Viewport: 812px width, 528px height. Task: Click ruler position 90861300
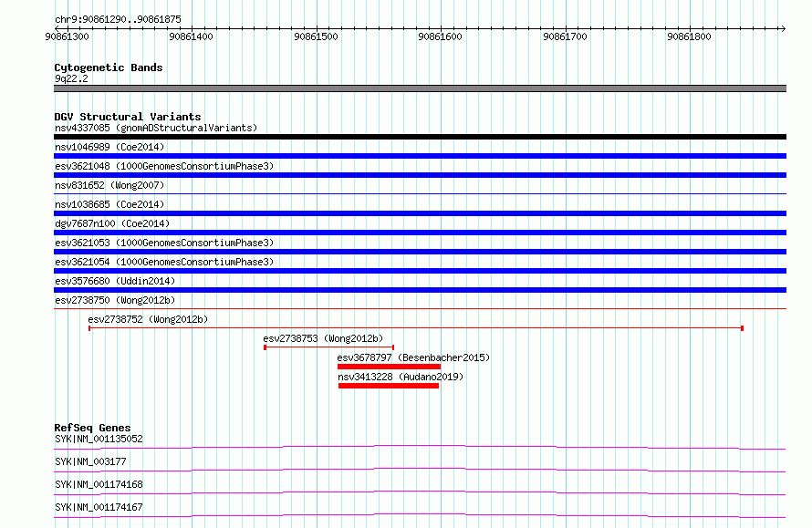[x=67, y=36]
